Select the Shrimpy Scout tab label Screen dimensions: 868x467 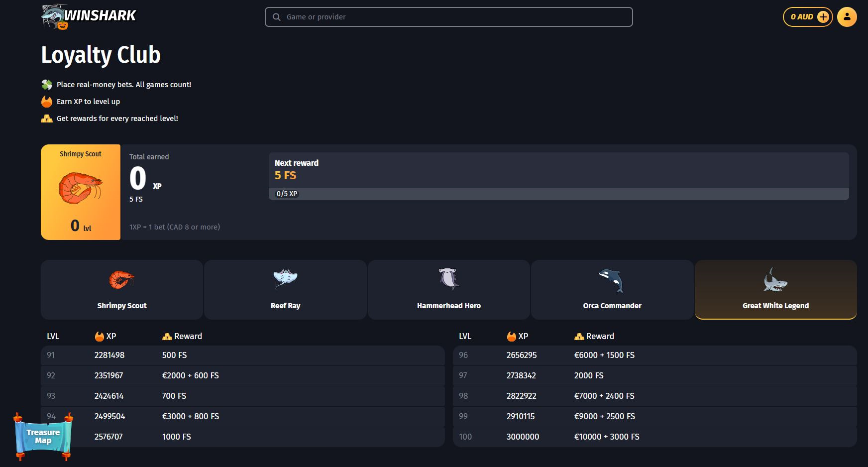[121, 306]
